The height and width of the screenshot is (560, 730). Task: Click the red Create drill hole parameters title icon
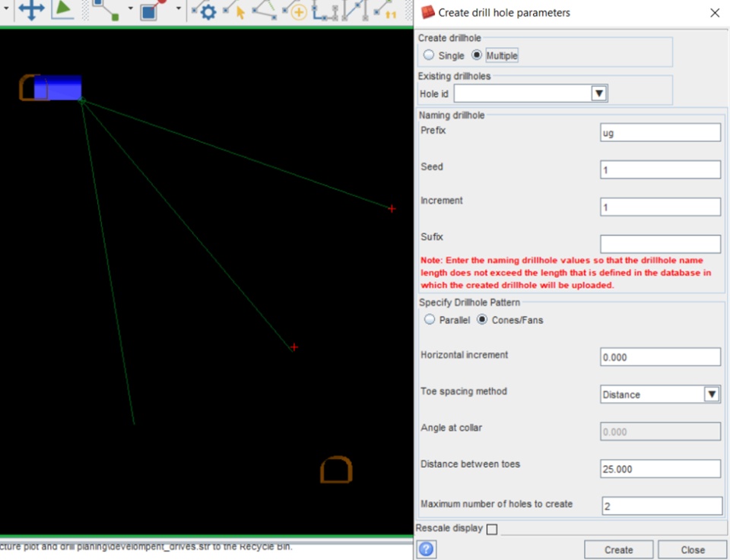(x=427, y=12)
